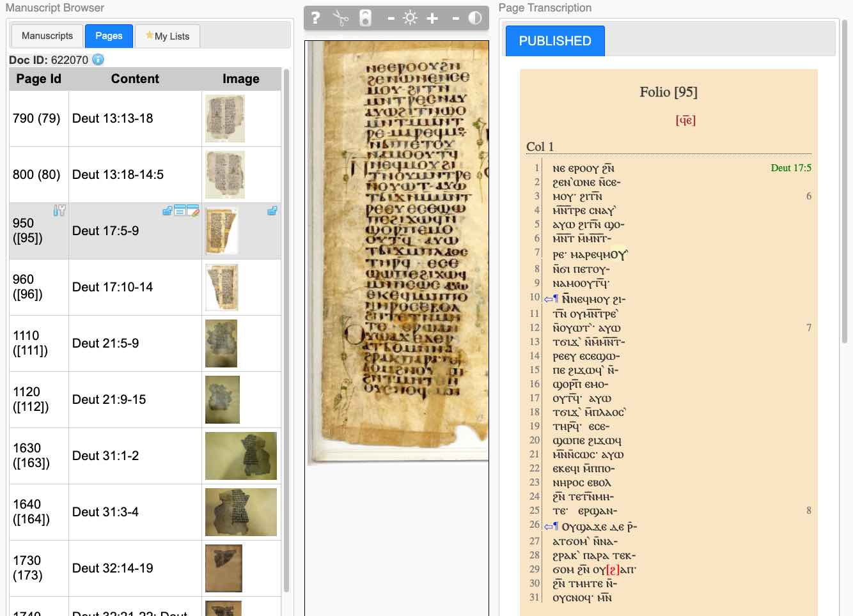Click share icon in image cell of row 950
853x616 pixels.
272,210
